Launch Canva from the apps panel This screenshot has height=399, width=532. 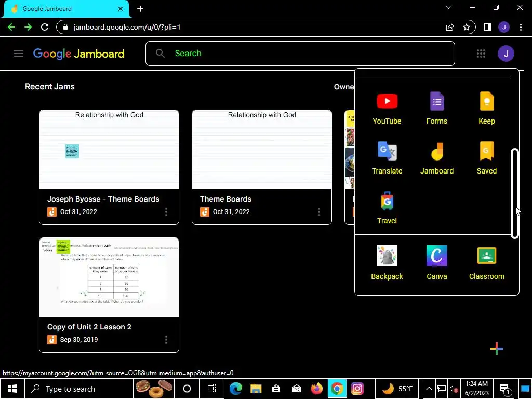pyautogui.click(x=436, y=263)
